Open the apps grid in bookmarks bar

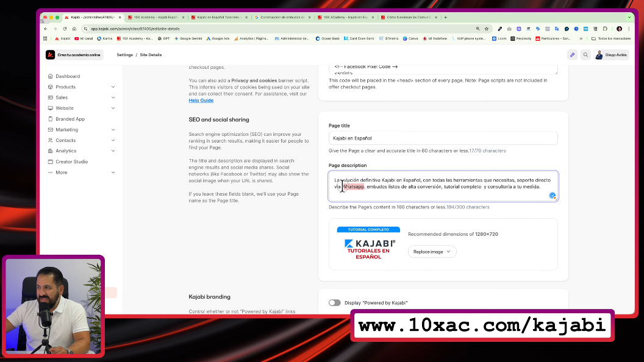click(x=45, y=38)
